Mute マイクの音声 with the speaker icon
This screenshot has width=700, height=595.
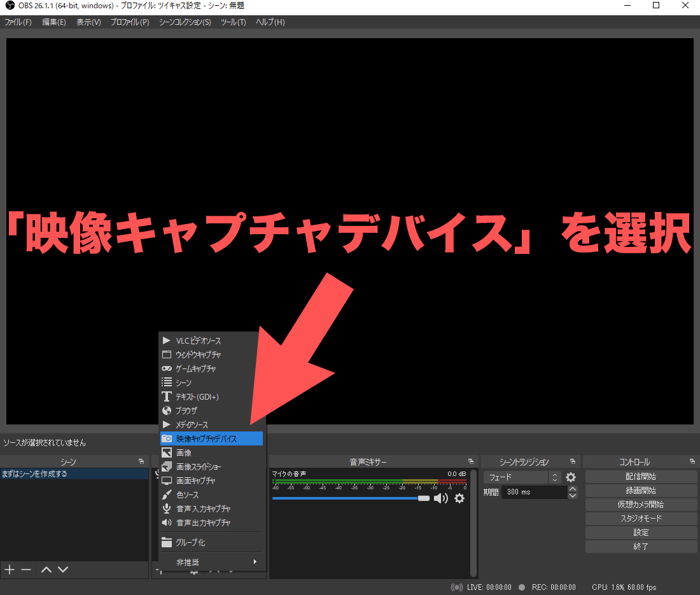pos(440,498)
